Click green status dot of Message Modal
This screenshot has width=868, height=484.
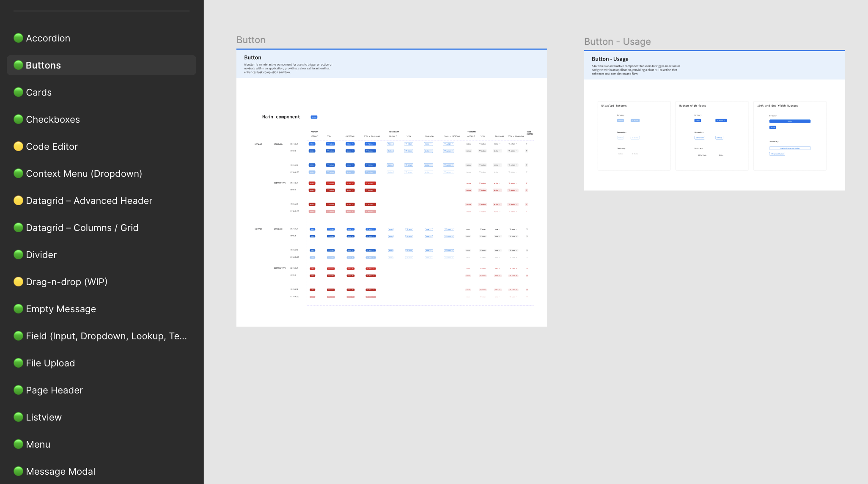pos(18,471)
